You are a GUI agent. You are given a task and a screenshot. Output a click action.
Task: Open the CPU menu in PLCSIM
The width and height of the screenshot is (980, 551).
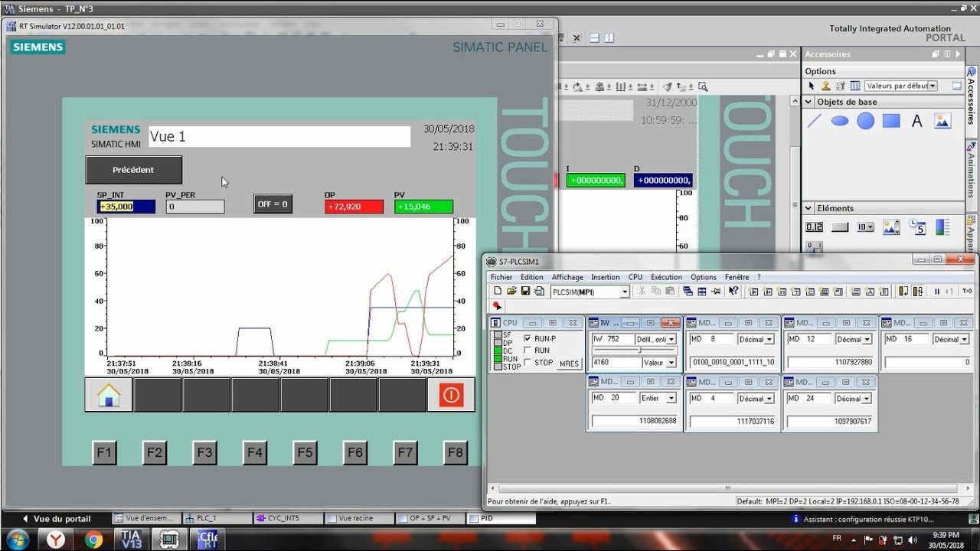click(x=635, y=277)
